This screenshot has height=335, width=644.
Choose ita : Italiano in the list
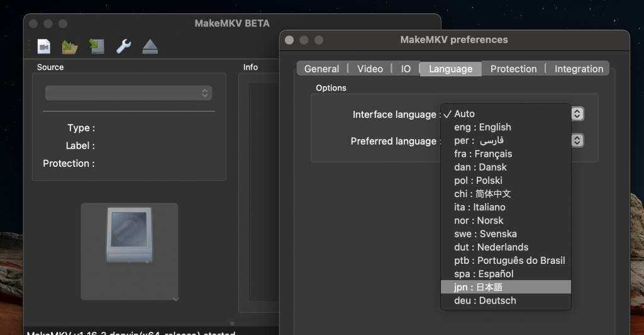coord(506,207)
